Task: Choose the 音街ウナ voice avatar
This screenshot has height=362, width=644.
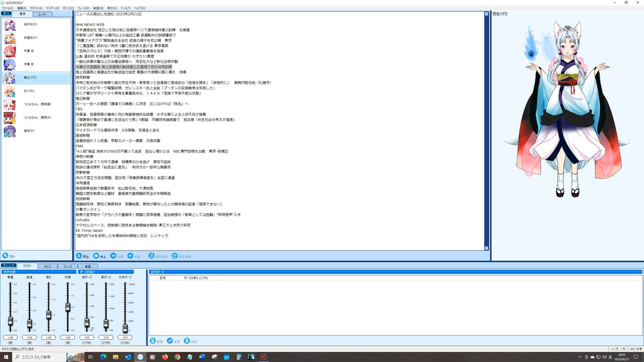Action: [9, 131]
